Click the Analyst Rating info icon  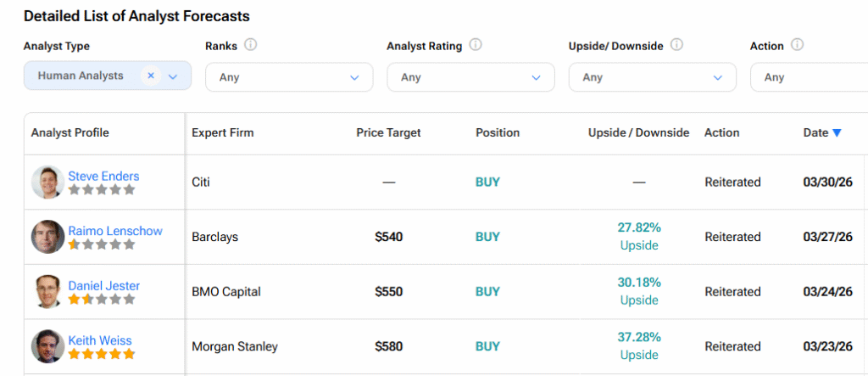coord(476,45)
